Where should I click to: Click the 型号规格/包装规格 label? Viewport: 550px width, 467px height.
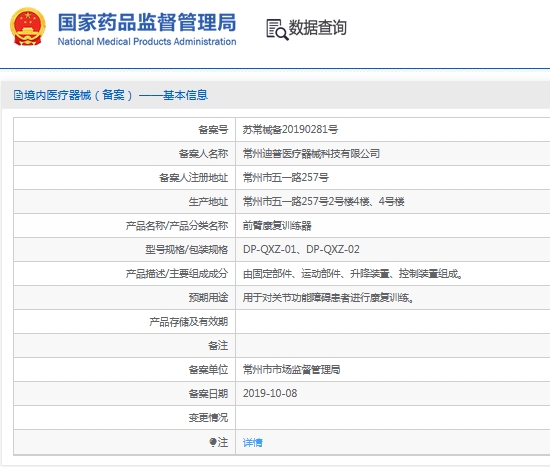(187, 249)
